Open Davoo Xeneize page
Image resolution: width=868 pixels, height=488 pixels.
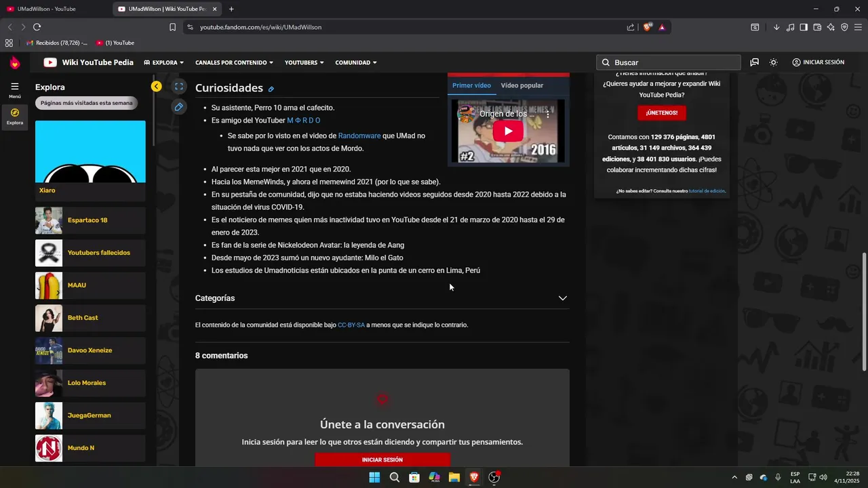pyautogui.click(x=90, y=350)
